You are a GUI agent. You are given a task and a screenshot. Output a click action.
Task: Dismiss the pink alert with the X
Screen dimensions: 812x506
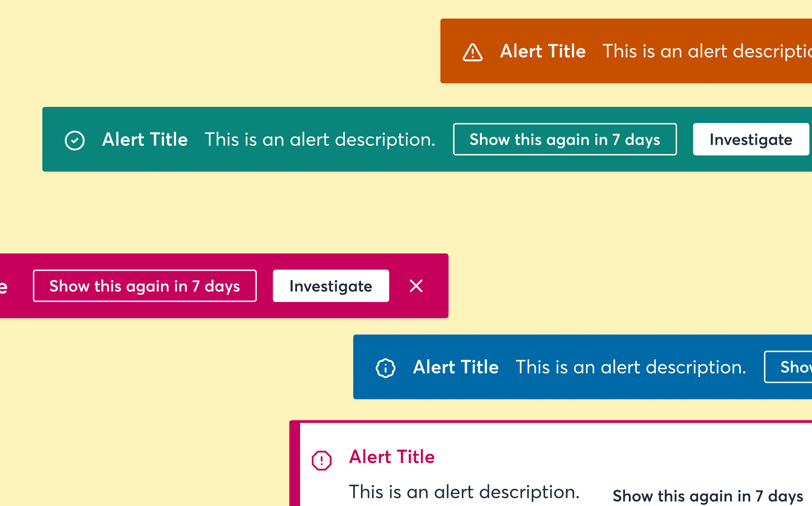415,286
